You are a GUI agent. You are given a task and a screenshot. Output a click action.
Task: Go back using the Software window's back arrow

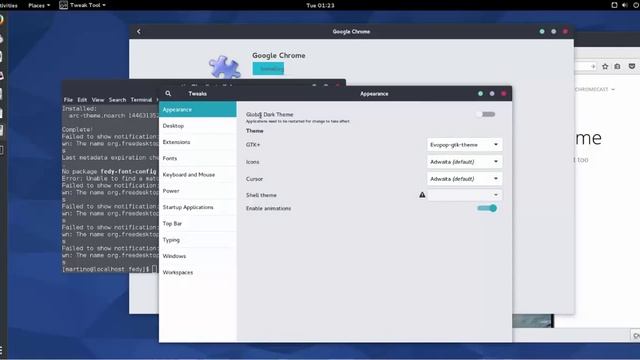point(139,31)
